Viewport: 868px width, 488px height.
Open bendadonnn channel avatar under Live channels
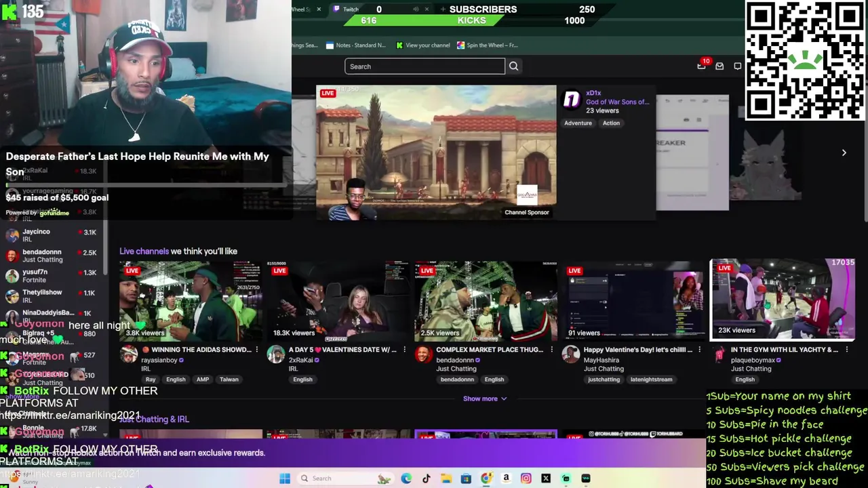[x=423, y=354]
